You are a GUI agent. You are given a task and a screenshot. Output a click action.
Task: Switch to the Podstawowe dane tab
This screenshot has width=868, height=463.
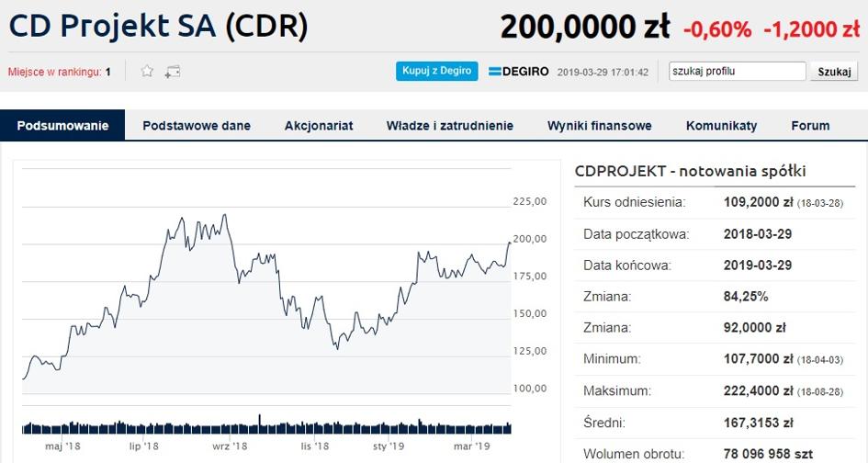point(197,126)
